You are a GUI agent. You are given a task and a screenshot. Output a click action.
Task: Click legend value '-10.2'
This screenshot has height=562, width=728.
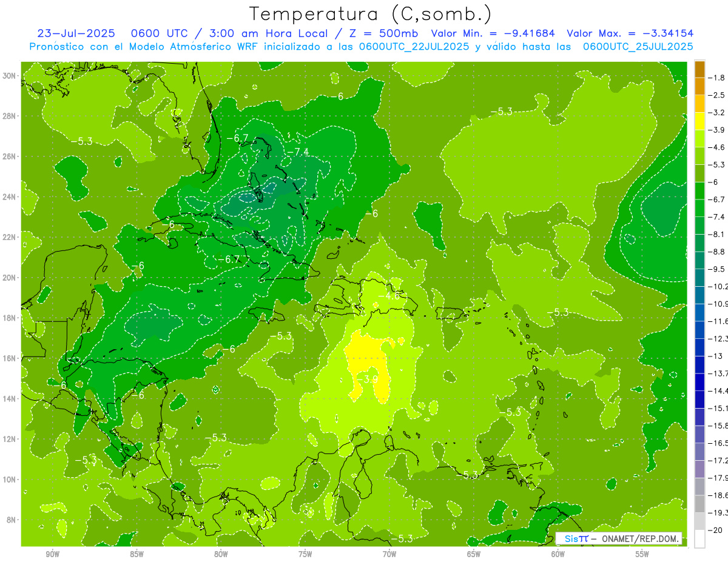718,286
